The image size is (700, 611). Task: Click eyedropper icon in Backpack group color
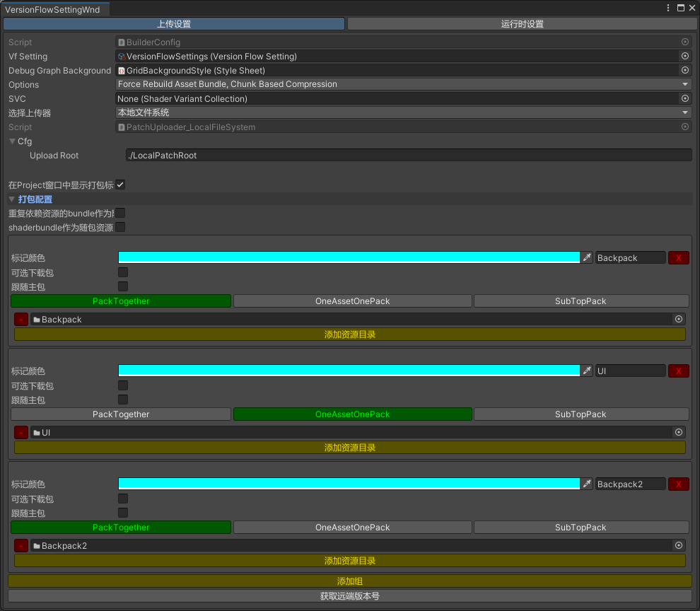[587, 258]
